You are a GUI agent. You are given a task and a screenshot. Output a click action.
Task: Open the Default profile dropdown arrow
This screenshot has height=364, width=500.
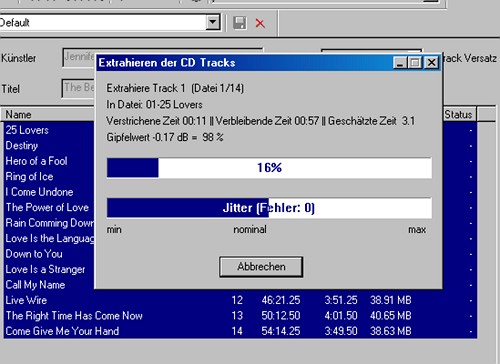[x=213, y=23]
